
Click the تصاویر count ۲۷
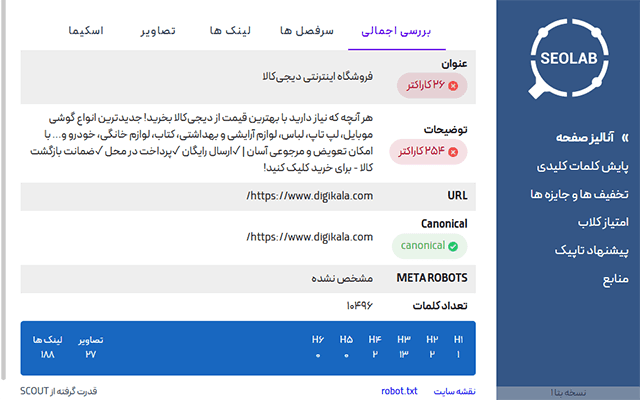91,355
